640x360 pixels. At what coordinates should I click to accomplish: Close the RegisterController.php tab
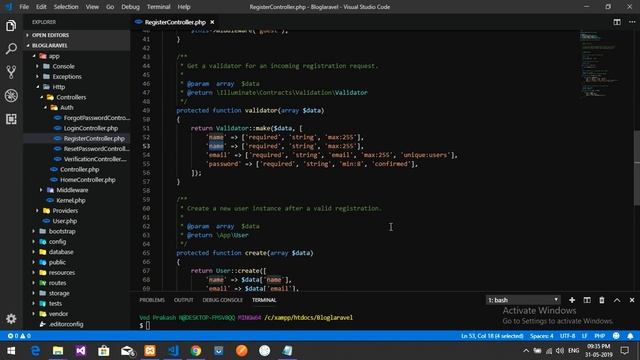(212, 22)
